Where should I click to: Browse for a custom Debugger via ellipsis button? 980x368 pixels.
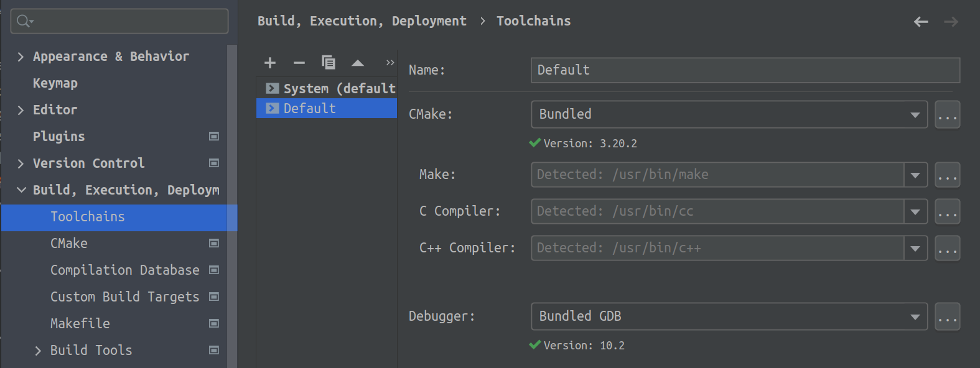pos(947,316)
